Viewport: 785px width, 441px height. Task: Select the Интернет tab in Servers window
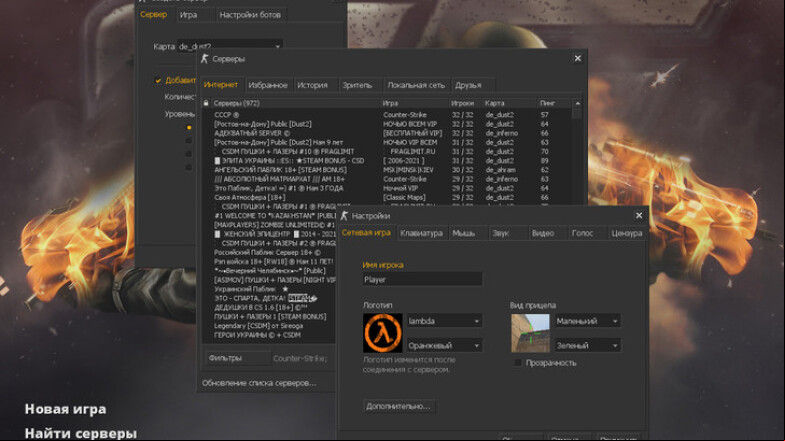coord(221,85)
